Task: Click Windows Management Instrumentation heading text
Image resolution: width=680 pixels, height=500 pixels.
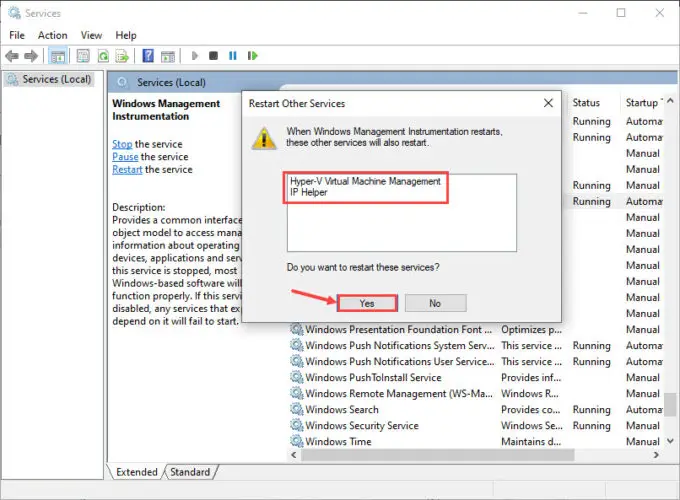Action: (166, 110)
